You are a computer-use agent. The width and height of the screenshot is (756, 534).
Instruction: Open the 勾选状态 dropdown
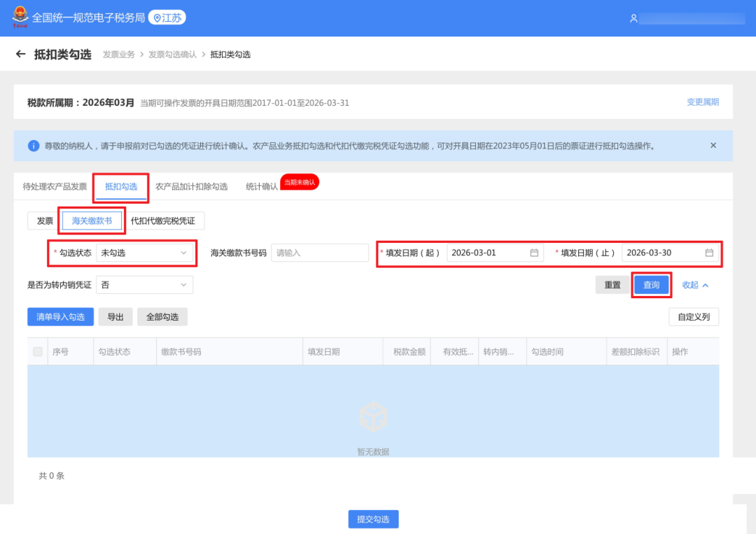[145, 253]
